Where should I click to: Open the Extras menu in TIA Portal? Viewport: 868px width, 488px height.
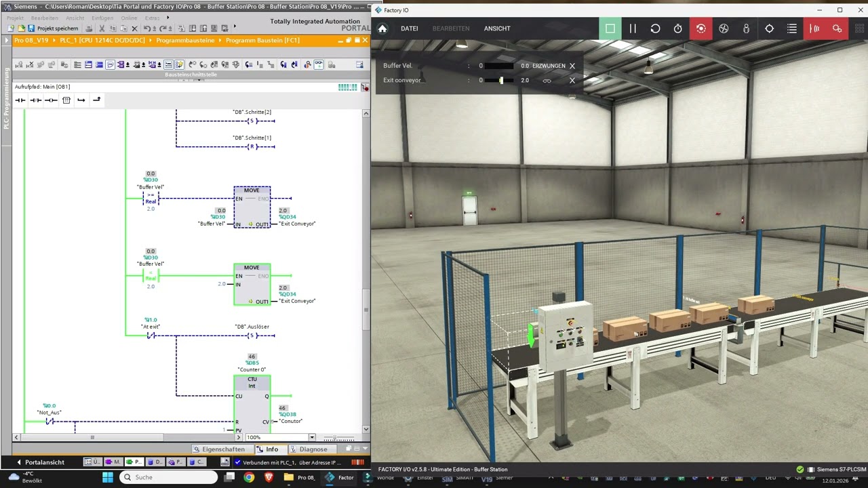click(152, 18)
